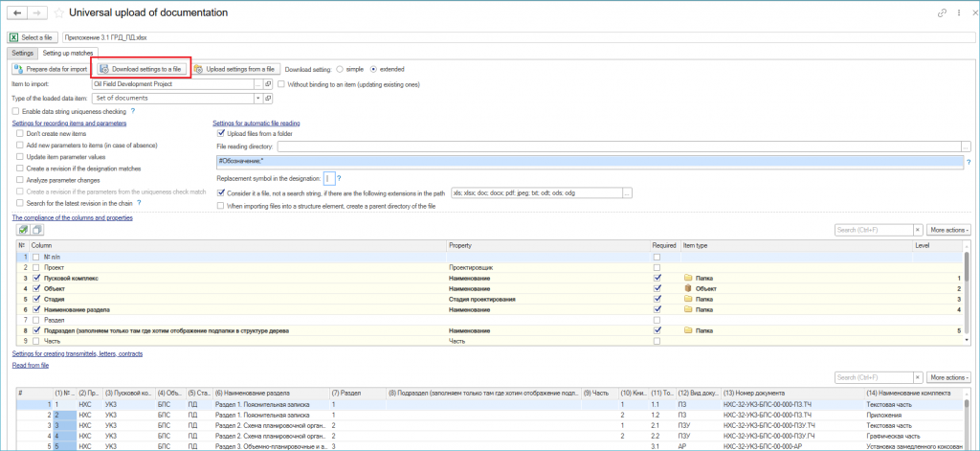The height and width of the screenshot is (451, 980).
Task: Switch to the 'Setting up matches' tab
Action: [x=67, y=53]
